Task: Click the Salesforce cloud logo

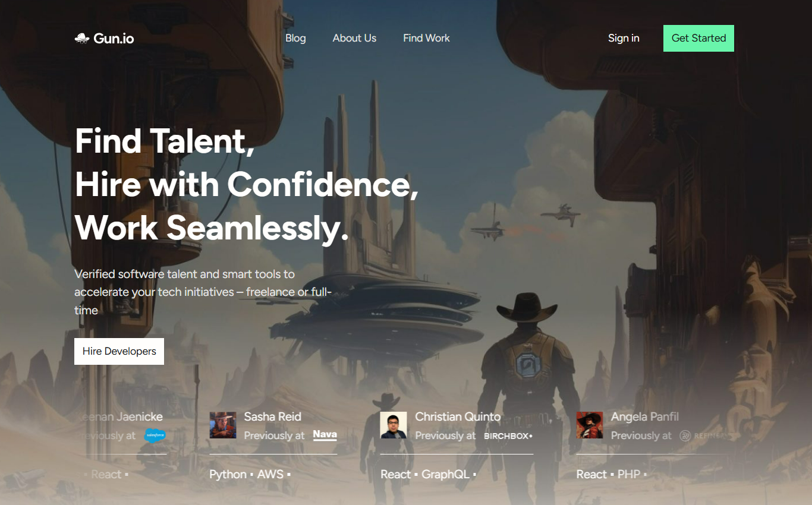Action: (156, 435)
